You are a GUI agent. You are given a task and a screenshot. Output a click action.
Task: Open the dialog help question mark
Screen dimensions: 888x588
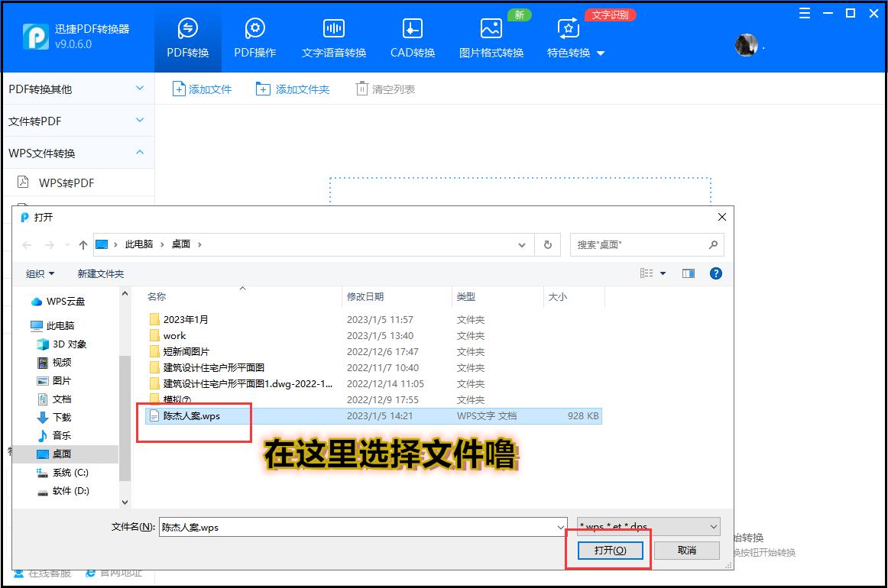pyautogui.click(x=716, y=273)
